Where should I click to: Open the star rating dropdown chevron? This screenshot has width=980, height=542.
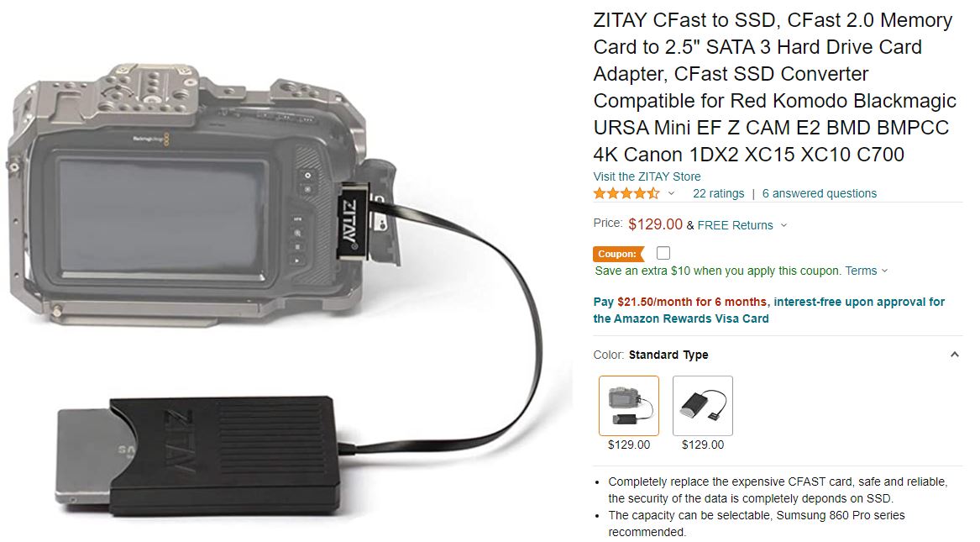click(x=671, y=194)
